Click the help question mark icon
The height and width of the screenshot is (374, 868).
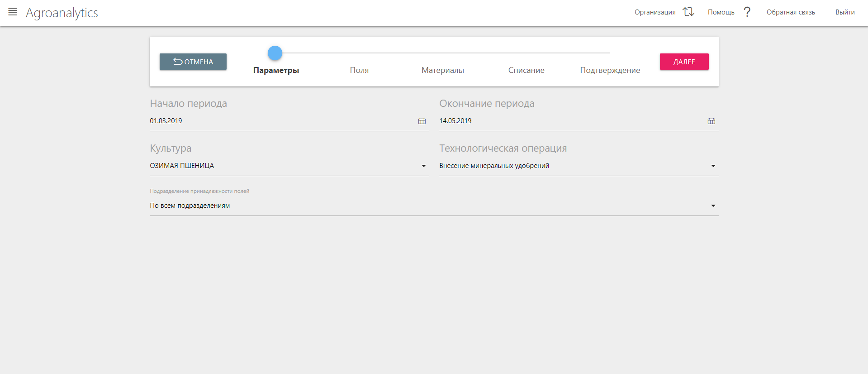747,12
